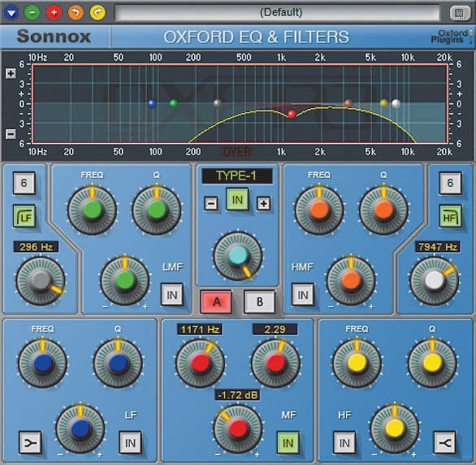Screen dimensions: 476x465
Task: Toggle the HF band IN button
Action: click(344, 443)
